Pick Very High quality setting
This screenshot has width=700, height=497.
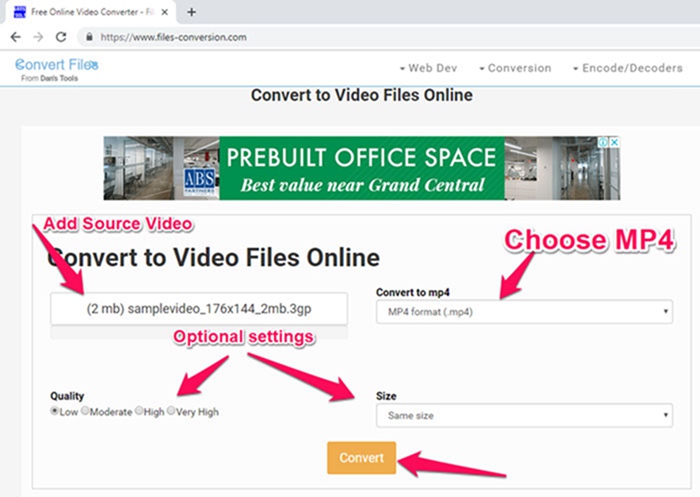[x=171, y=411]
